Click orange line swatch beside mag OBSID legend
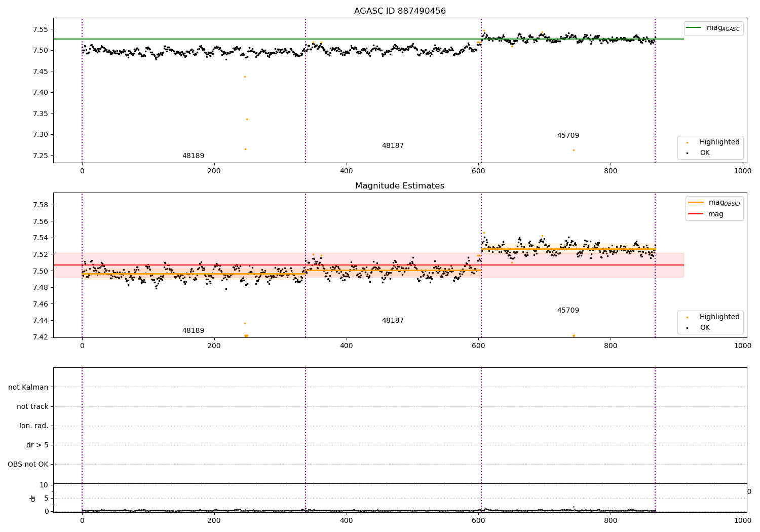Screen dimensions: 760x532 [696, 202]
